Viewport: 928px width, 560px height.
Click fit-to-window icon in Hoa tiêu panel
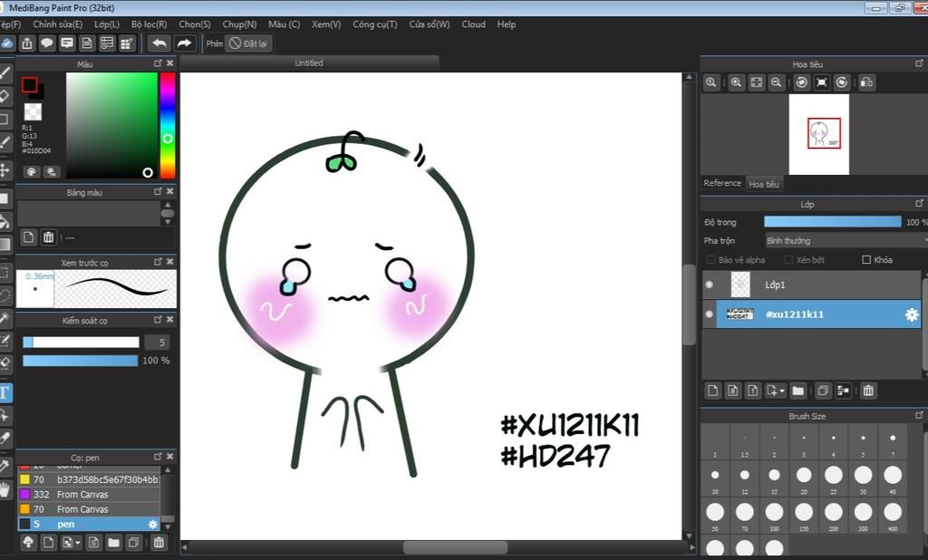(757, 82)
